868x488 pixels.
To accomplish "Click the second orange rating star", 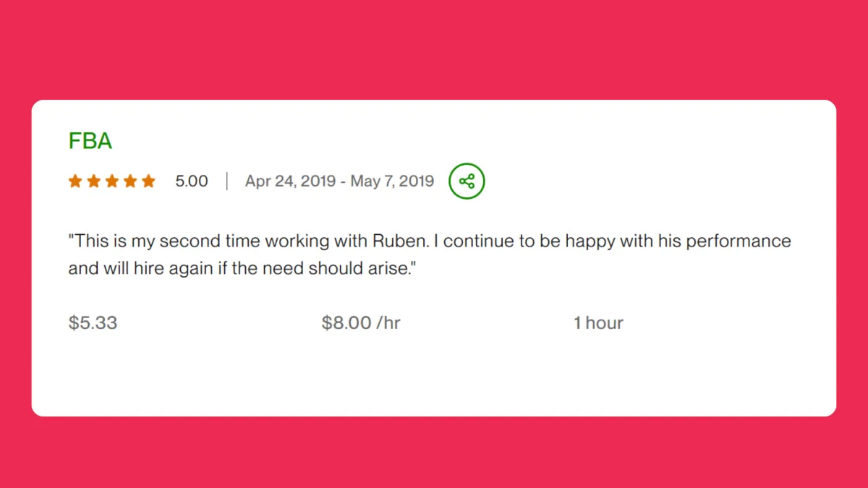I will pyautogui.click(x=93, y=181).
